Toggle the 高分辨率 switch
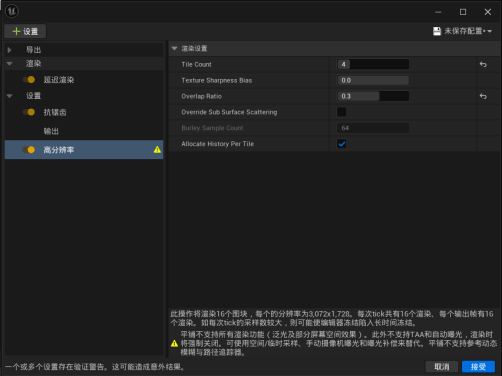502x376 pixels. (x=29, y=150)
